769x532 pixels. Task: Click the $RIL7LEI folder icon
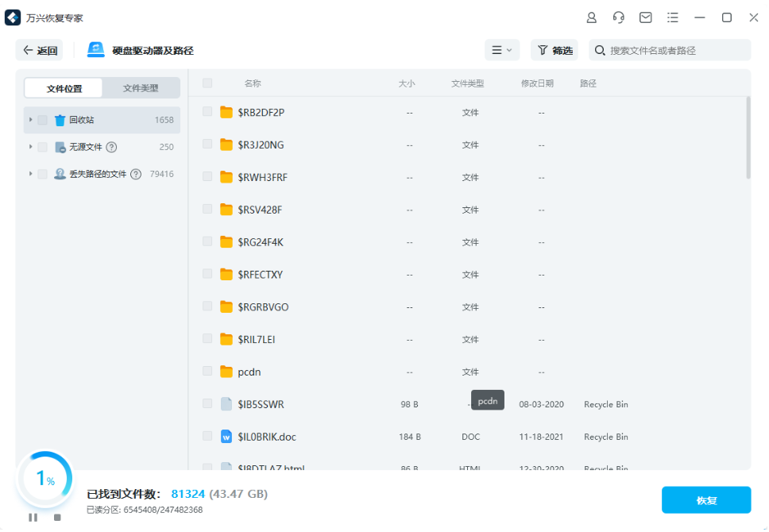coord(226,339)
